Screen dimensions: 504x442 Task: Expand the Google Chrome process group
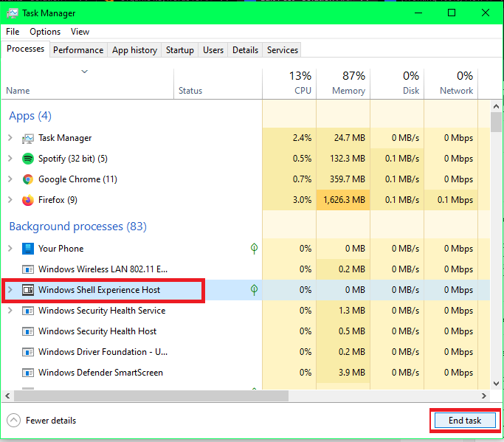tap(10, 179)
